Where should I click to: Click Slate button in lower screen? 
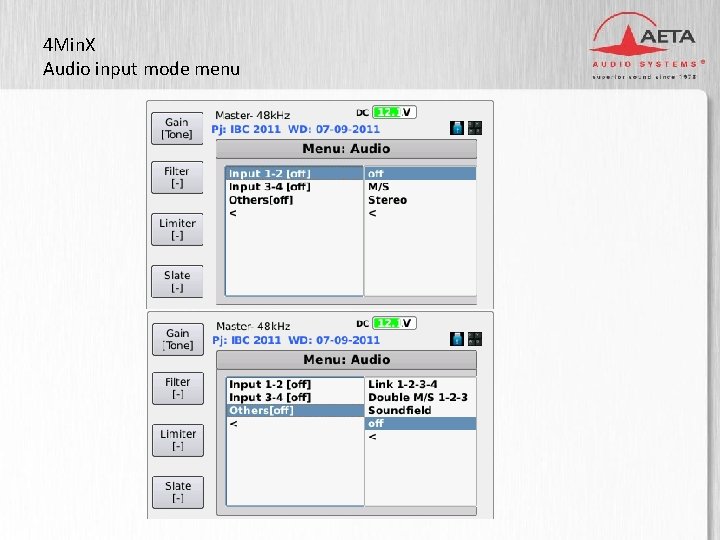point(178,492)
